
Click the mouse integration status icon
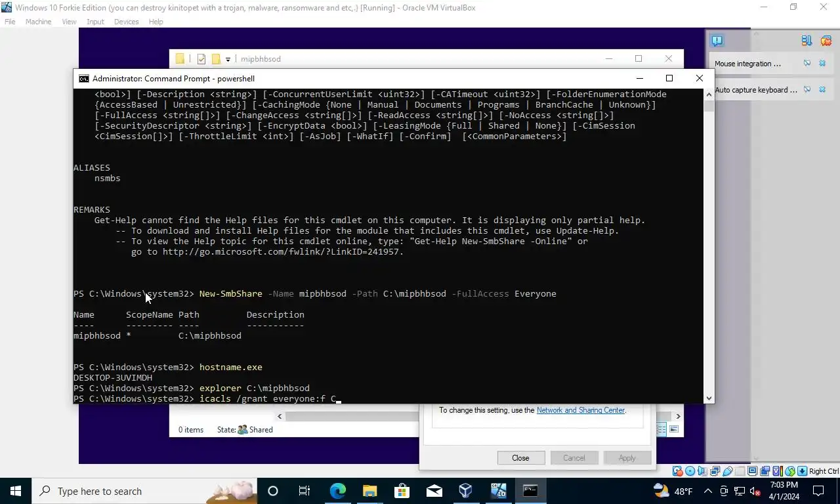[790, 471]
